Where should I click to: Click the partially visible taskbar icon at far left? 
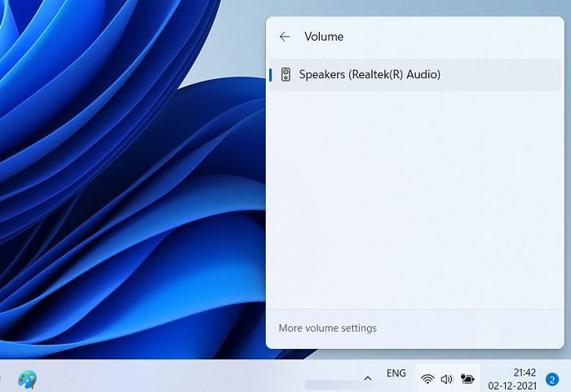tap(1, 378)
